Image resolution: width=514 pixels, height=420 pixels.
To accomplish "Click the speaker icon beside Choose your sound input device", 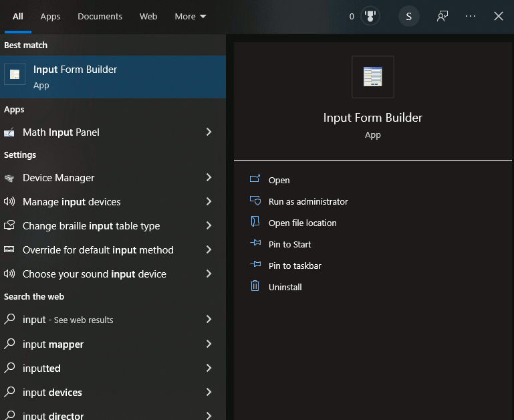I will pos(9,274).
